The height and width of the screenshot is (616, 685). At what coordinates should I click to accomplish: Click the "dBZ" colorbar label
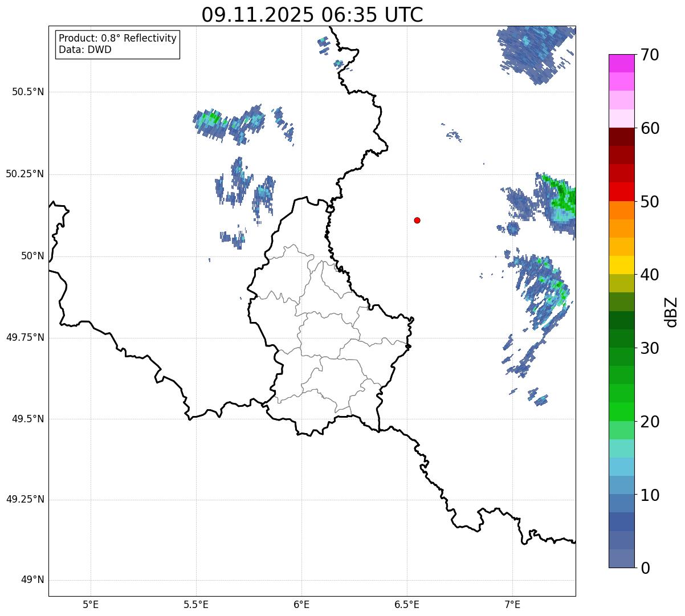(x=671, y=311)
